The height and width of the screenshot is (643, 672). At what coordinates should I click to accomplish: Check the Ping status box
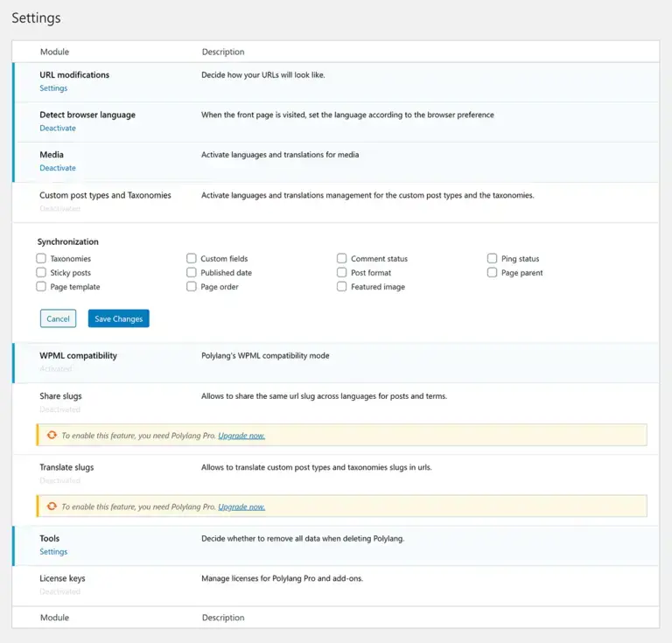pyautogui.click(x=492, y=258)
